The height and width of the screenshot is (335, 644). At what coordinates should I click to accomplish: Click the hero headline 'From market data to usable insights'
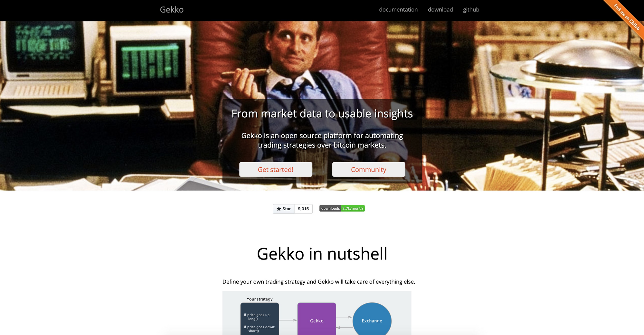(x=322, y=113)
